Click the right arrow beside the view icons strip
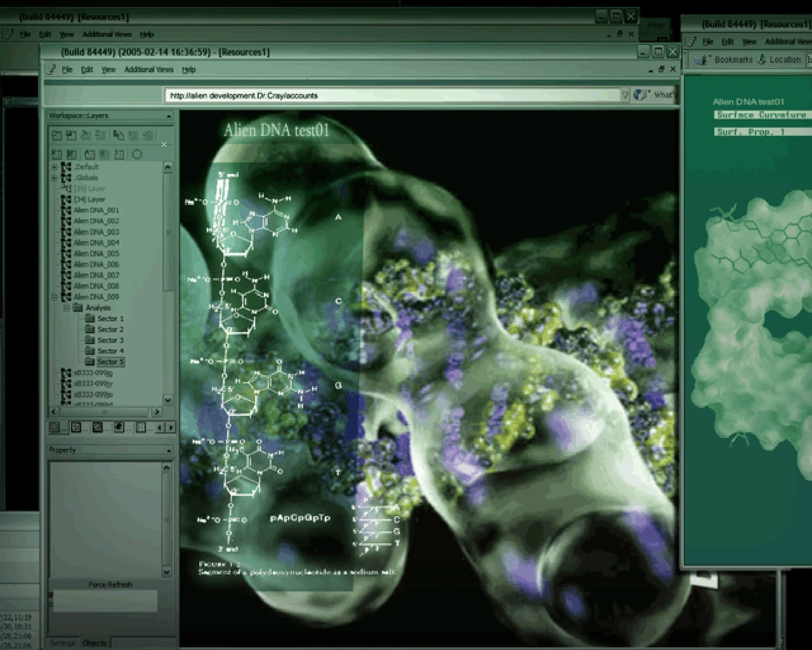This screenshot has height=650, width=812. click(171, 428)
